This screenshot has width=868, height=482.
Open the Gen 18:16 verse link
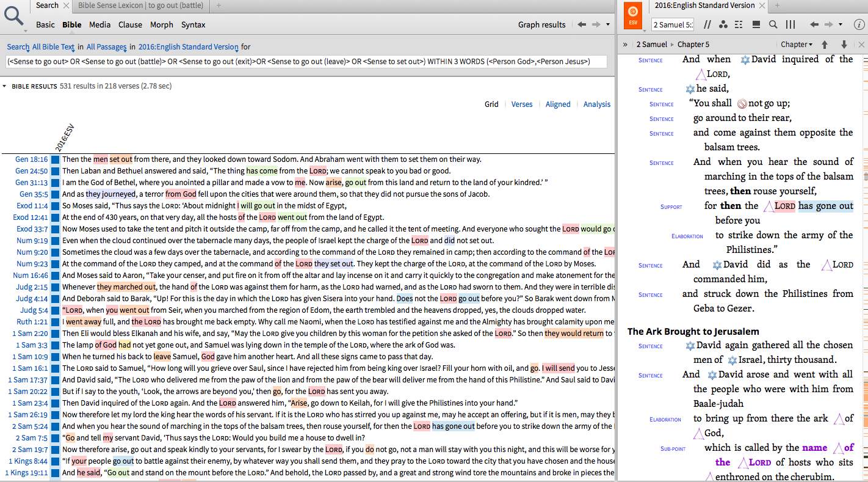[32, 159]
